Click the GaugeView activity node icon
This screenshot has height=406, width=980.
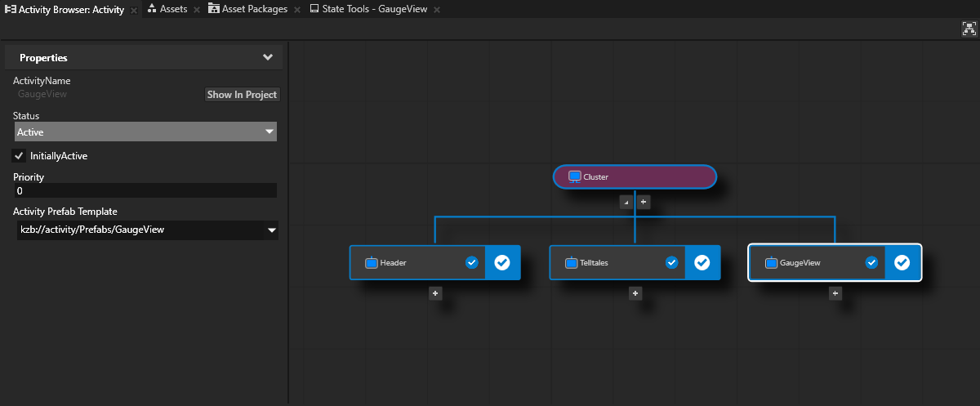tap(771, 263)
